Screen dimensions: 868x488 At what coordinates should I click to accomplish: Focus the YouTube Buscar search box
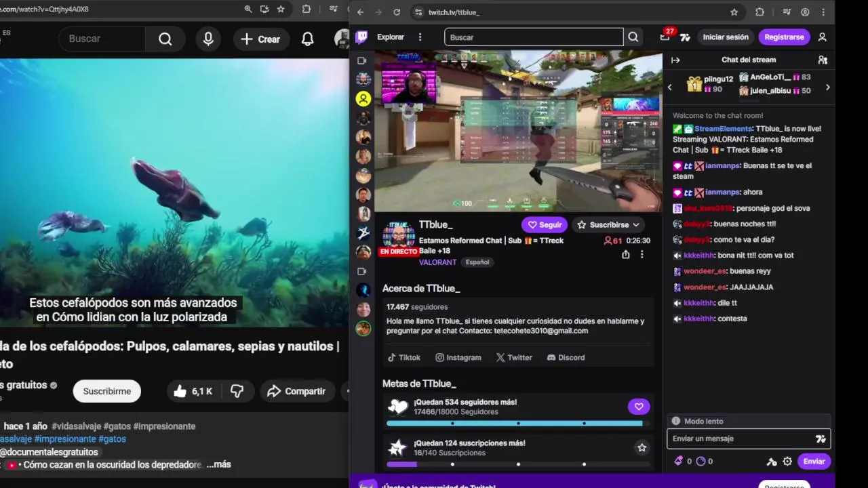102,39
